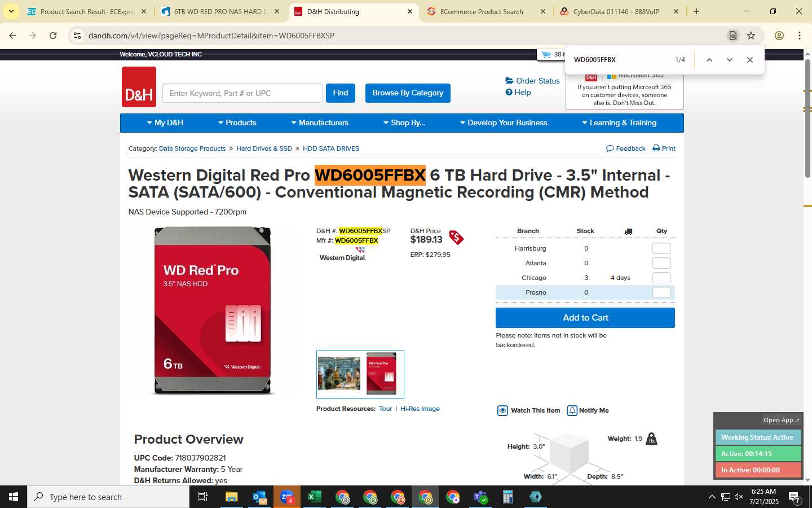
Task: Open Data Storage Products breadcrumb
Action: pos(192,148)
